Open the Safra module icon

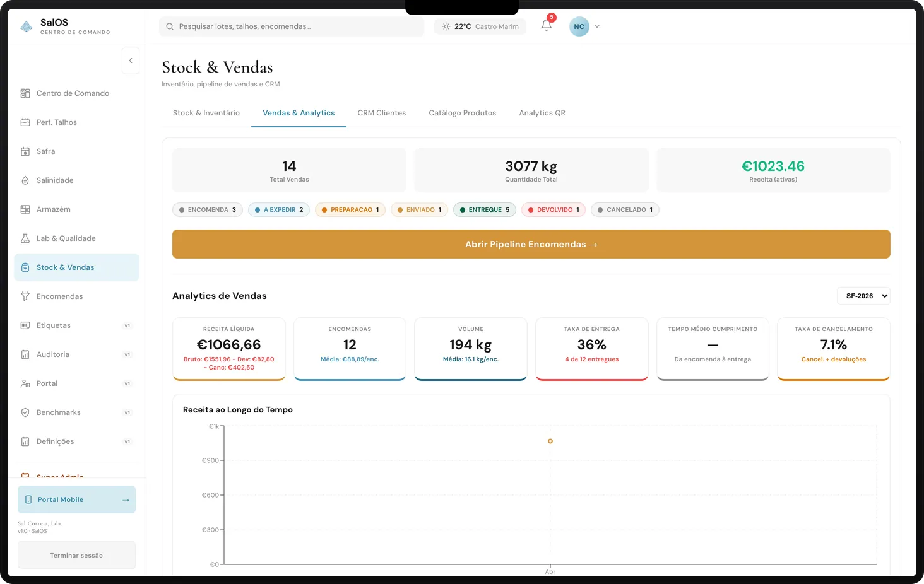pos(25,151)
